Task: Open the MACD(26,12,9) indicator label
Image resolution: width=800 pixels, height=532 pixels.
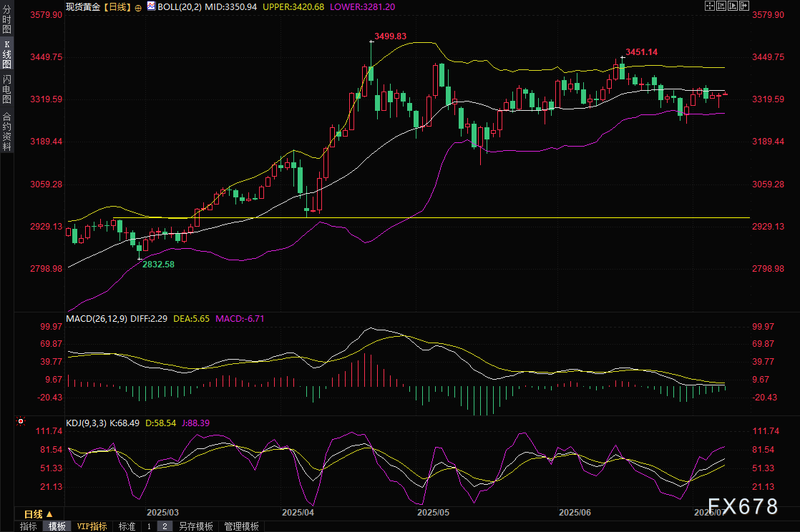Action: (x=96, y=318)
